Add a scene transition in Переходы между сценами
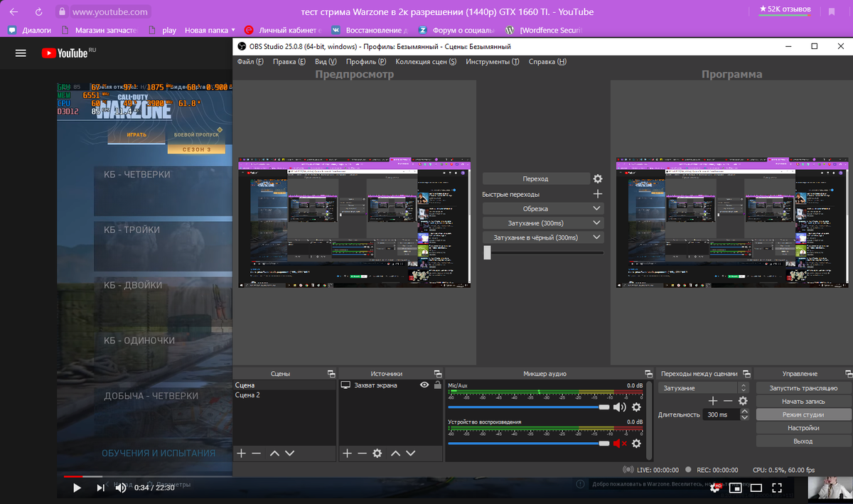Image resolution: width=853 pixels, height=504 pixels. click(x=713, y=401)
